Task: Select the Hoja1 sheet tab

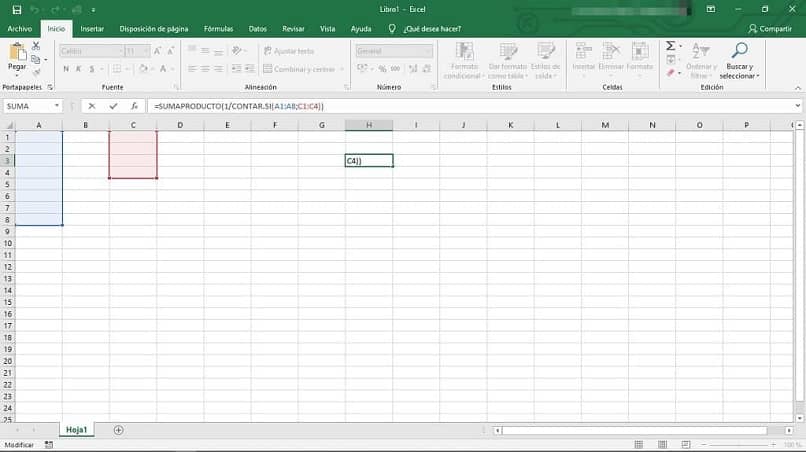Action: point(76,430)
